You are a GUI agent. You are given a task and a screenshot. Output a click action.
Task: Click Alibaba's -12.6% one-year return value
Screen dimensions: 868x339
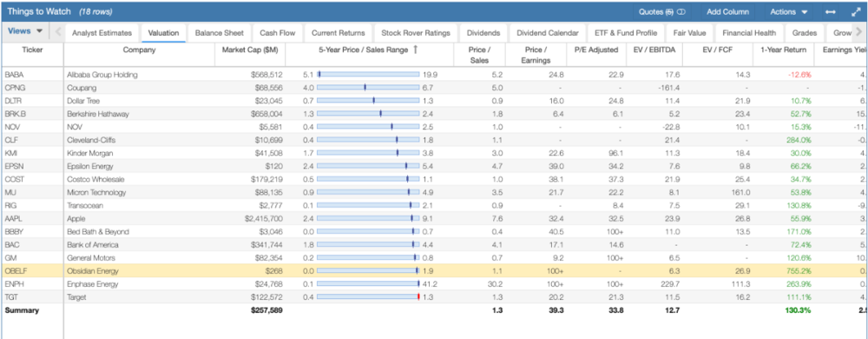point(800,74)
